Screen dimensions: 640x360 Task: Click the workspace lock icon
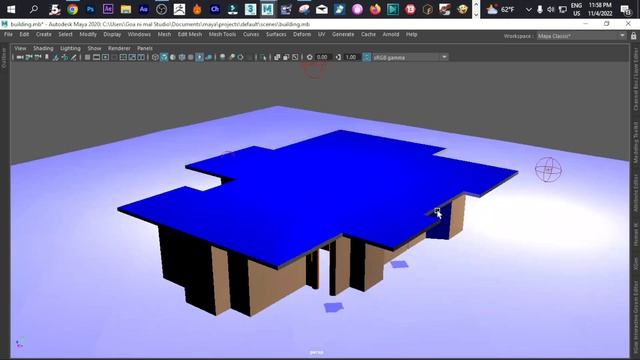[633, 36]
